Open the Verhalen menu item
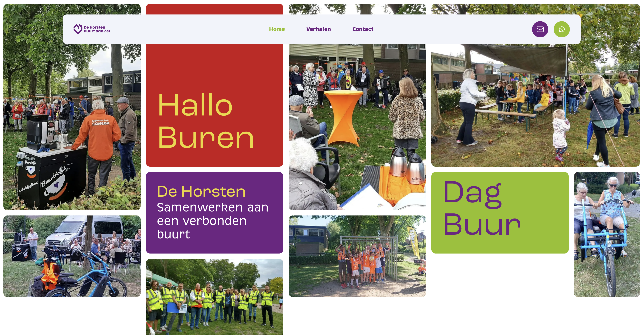 point(318,29)
